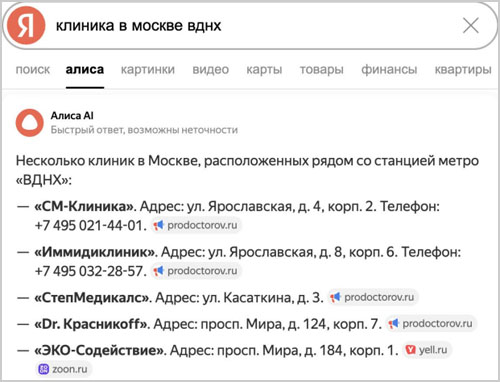This screenshot has height=382, width=500.
Task: Click the red Yandex logo
Action: click(26, 25)
